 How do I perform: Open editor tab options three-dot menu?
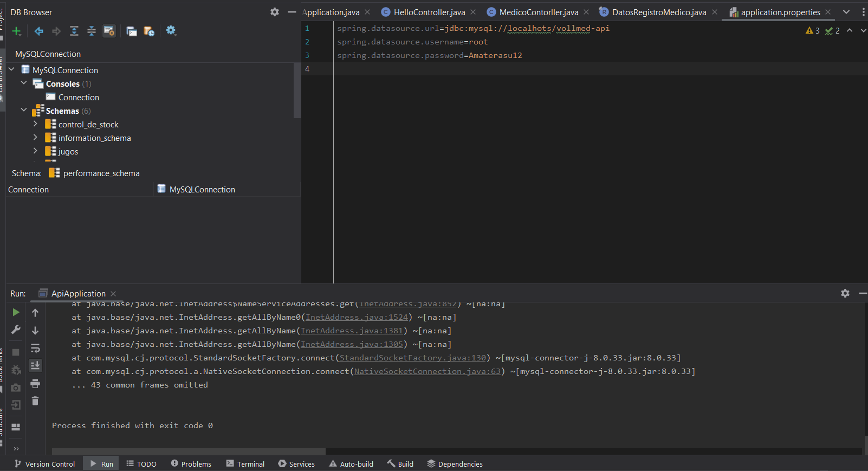coord(863,12)
